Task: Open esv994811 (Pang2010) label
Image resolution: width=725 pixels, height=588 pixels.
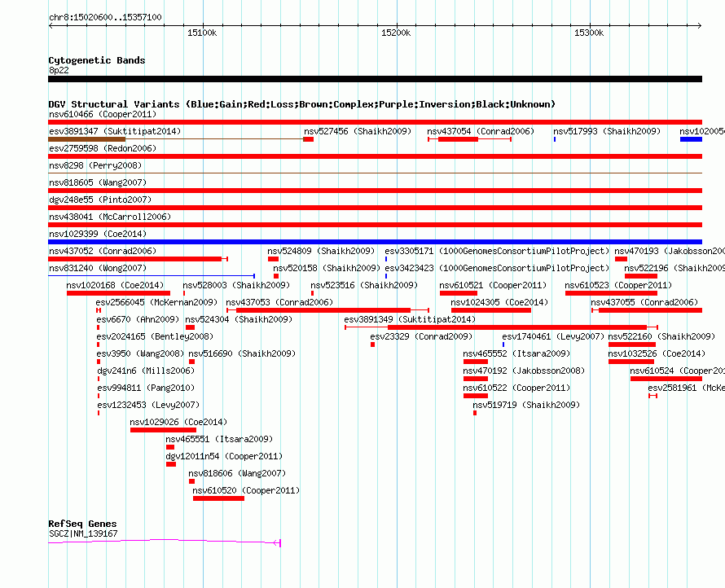Action: pyautogui.click(x=146, y=388)
